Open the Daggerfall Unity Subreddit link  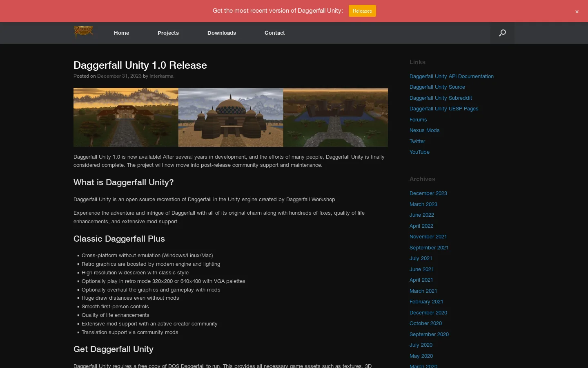coord(441,98)
